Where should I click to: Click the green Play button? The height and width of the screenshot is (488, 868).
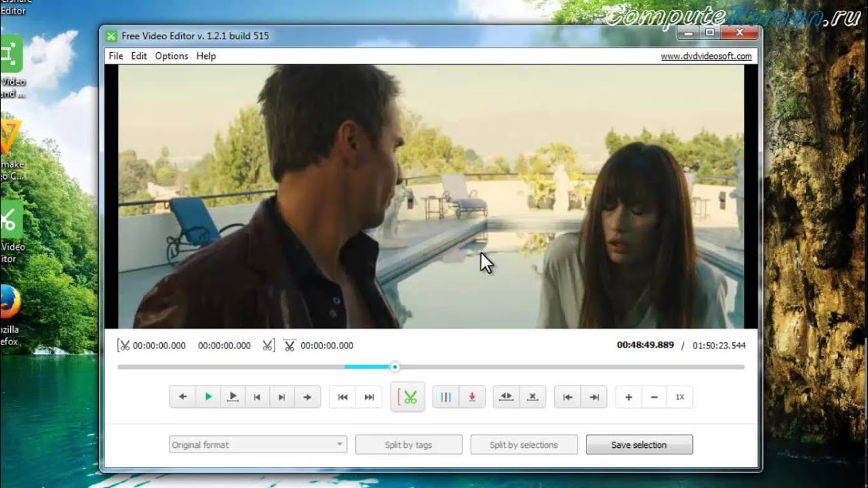coord(208,397)
